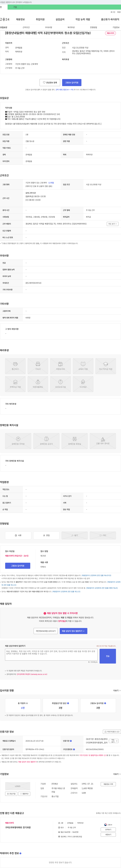
Task: Click 요약보기 on the related posting
Action: click(108, 830)
